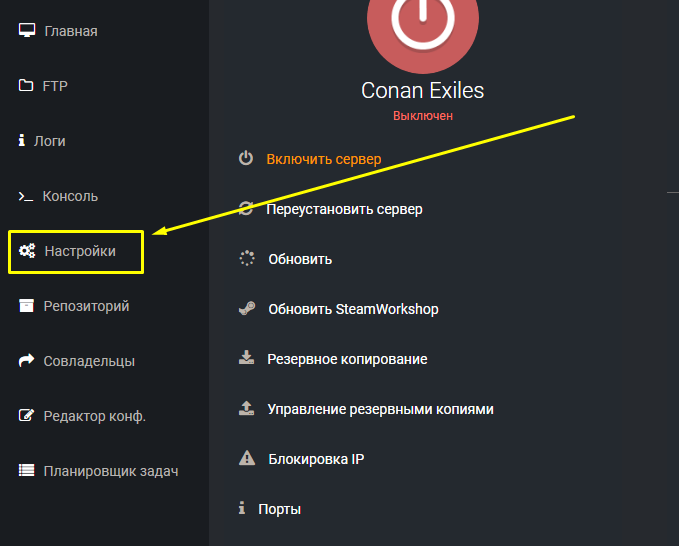
Task: Click the edit icon beside Редактор конф.
Action: coord(27,416)
